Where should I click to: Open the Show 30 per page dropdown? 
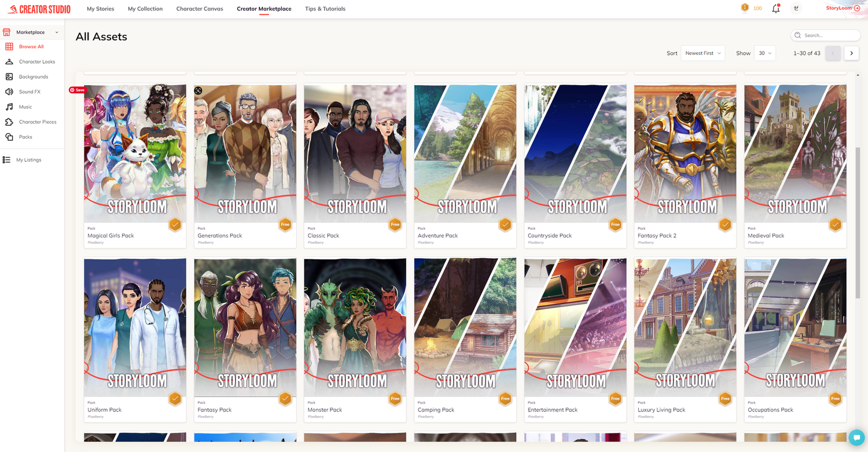[x=765, y=53]
